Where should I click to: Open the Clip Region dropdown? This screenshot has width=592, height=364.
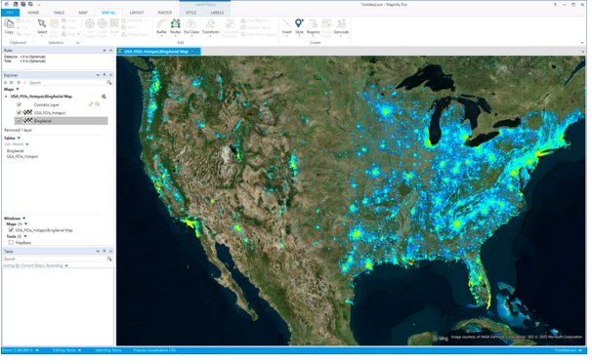[x=255, y=20]
